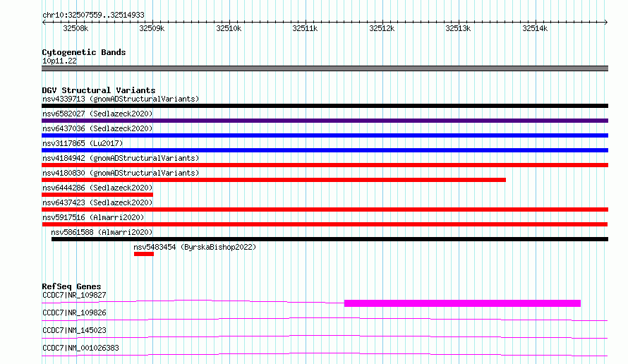Screen dimensions: 628x364
Task: Select the red nsv4184942 variant bar
Action: click(x=325, y=165)
